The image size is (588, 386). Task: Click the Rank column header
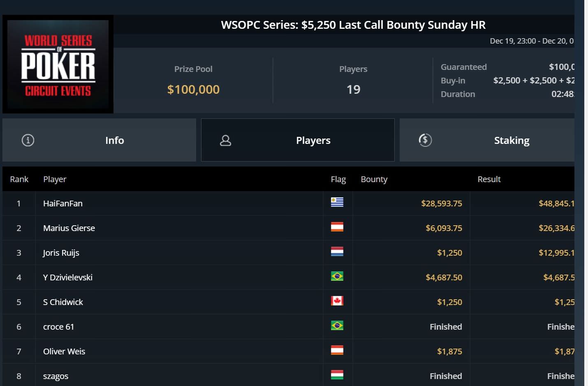[19, 179]
